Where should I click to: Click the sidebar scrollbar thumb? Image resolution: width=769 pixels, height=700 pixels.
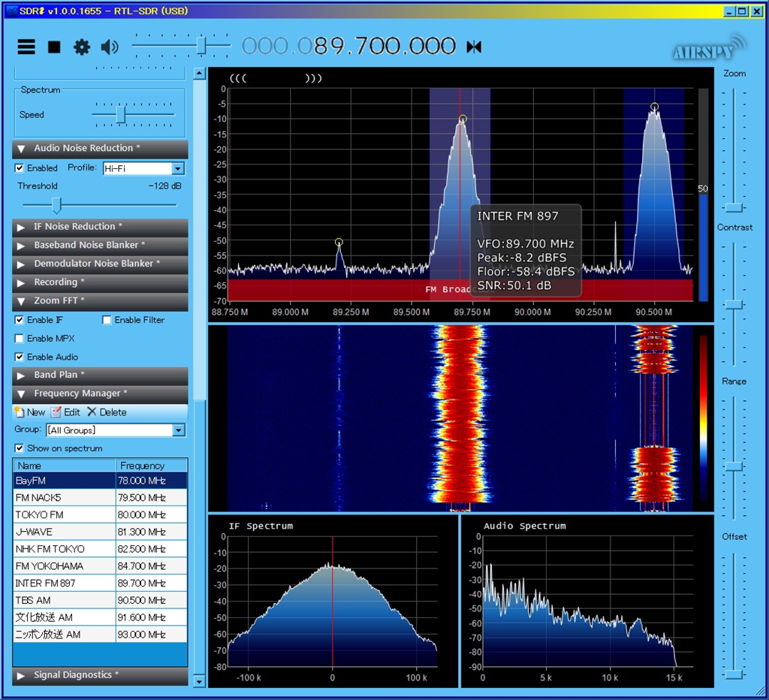click(199, 537)
